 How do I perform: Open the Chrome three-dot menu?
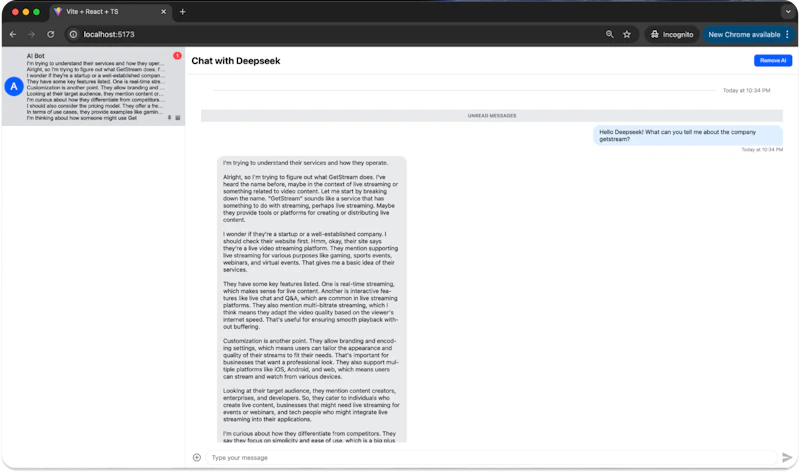pyautogui.click(x=788, y=34)
